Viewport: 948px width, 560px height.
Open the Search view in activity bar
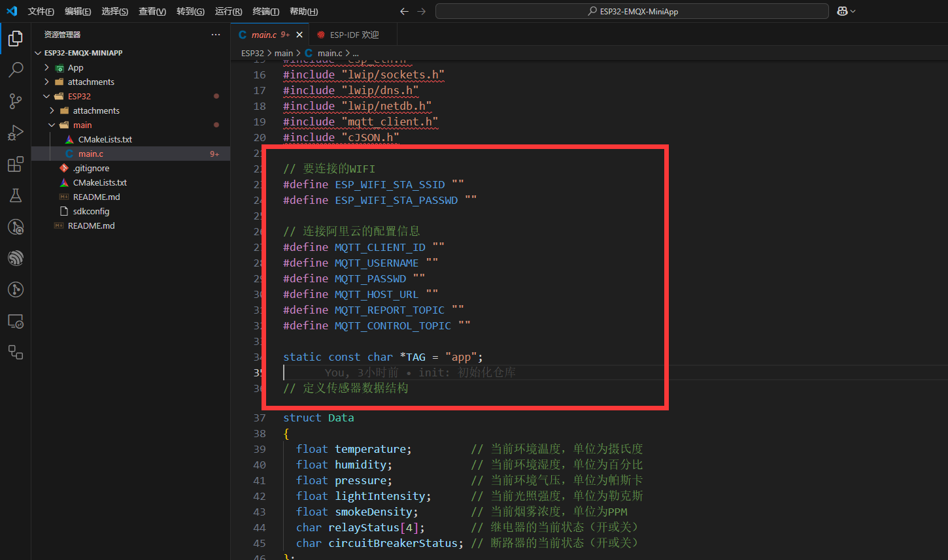pos(16,69)
